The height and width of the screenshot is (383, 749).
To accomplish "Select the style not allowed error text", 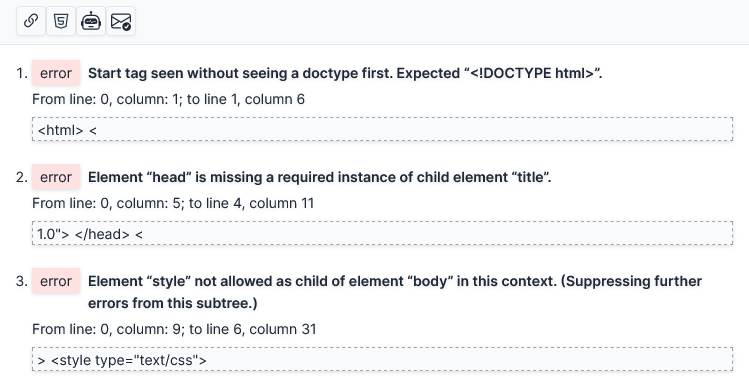I will pos(395,292).
